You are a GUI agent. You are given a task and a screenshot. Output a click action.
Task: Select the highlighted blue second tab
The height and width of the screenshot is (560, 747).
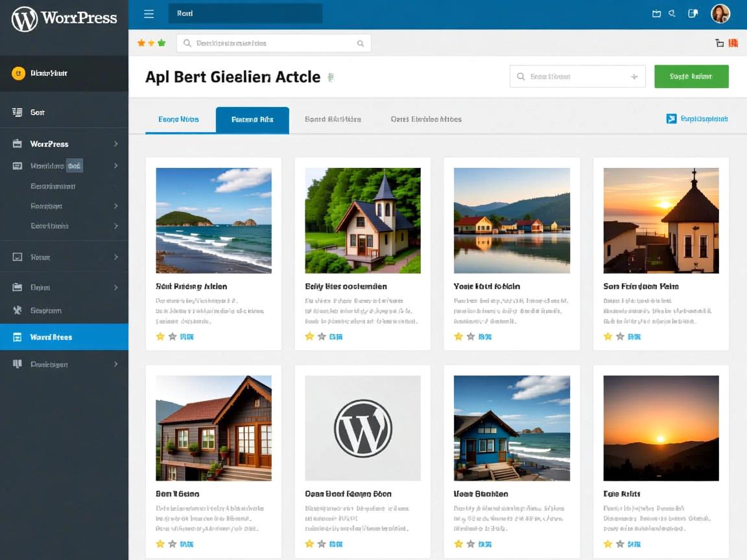252,120
